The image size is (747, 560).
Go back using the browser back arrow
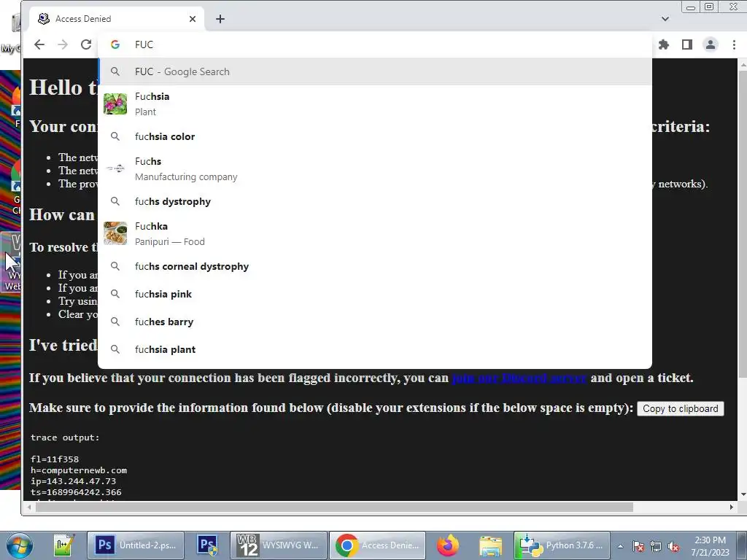pos(39,44)
